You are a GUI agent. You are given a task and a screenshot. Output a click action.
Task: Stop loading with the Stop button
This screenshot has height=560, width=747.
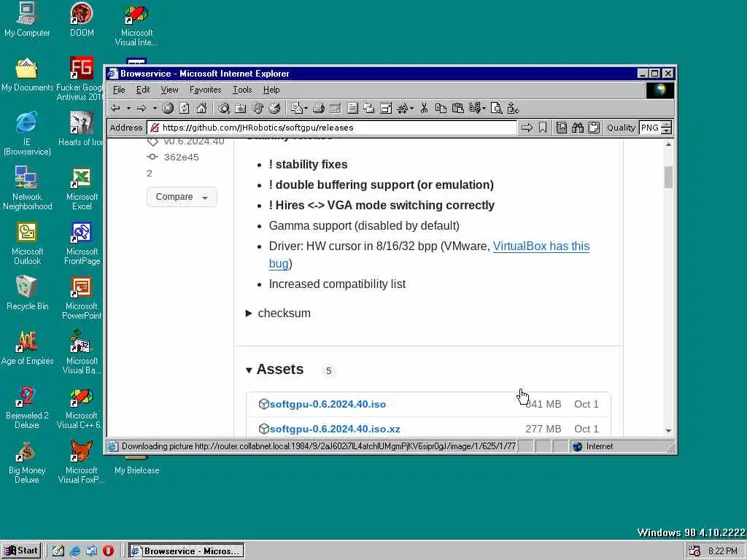tap(168, 109)
